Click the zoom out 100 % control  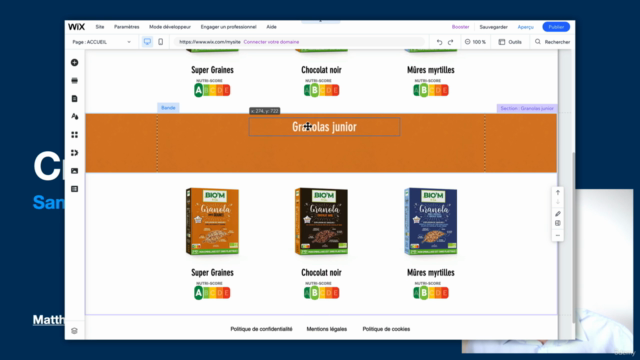pos(475,42)
